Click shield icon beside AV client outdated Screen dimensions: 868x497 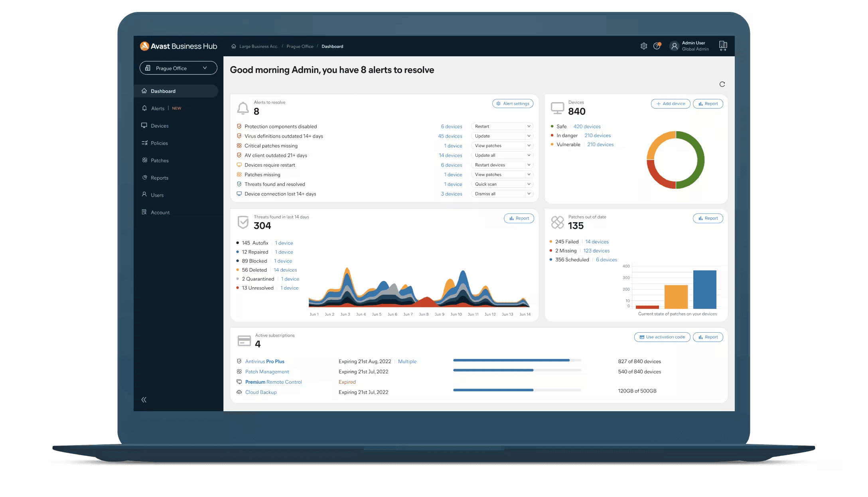tap(239, 155)
